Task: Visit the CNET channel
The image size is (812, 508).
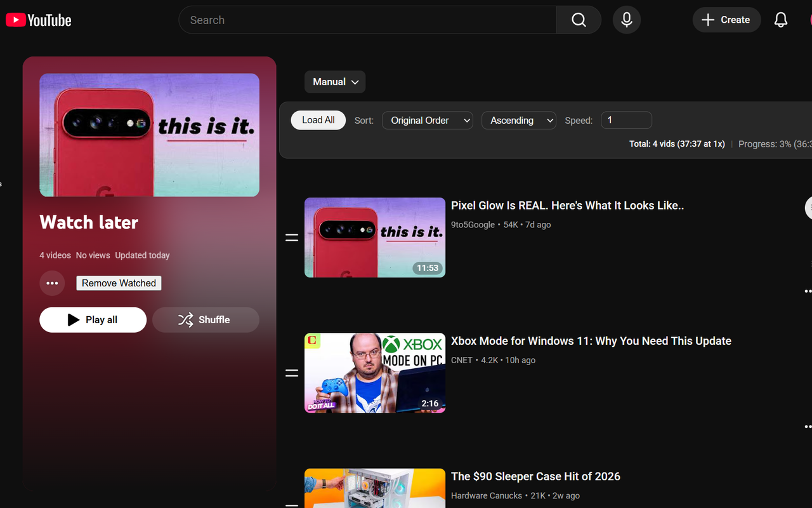Action: [462, 360]
